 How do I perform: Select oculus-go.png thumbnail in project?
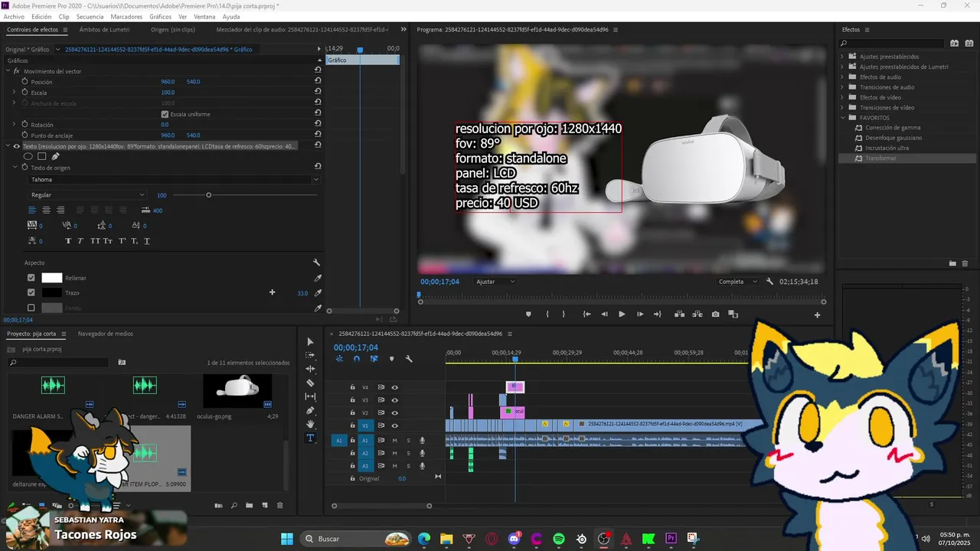point(237,390)
